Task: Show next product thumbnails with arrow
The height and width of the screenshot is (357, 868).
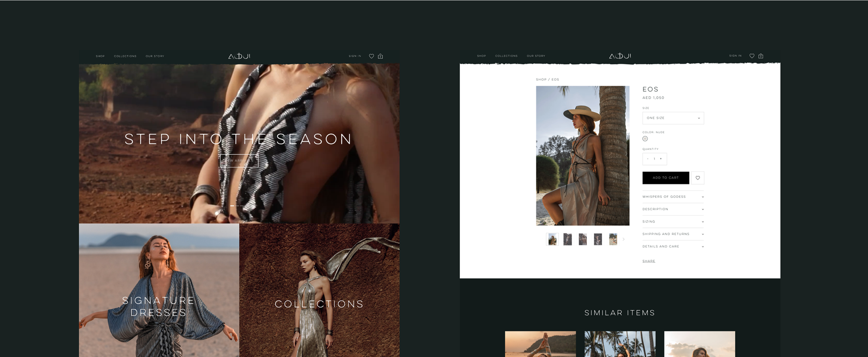Action: (x=624, y=239)
